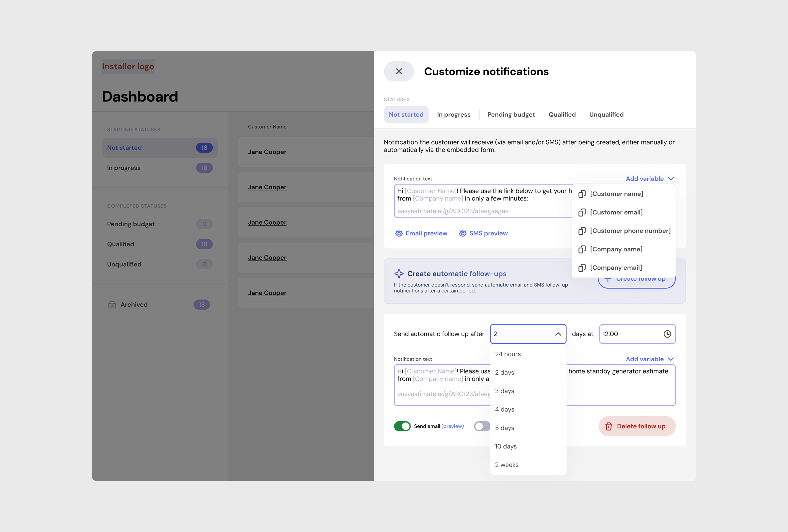Insert the [Customer phone number] variable
The width and height of the screenshot is (788, 532).
click(624, 231)
